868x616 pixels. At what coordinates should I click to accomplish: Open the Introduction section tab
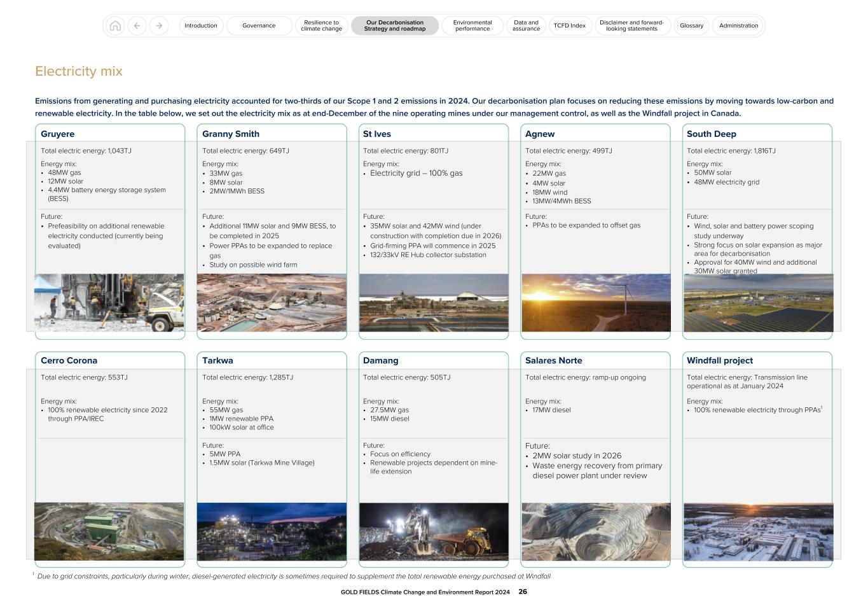pyautogui.click(x=201, y=25)
